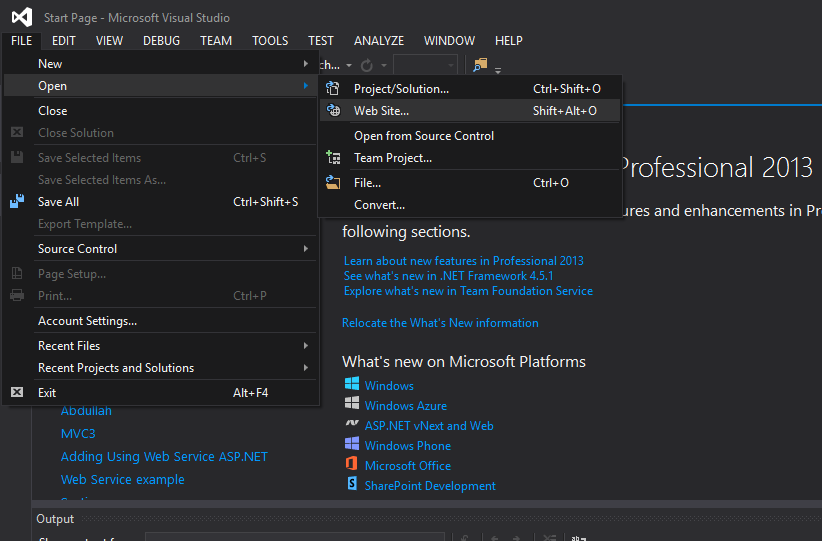Open the Windows Azure link
The width and height of the screenshot is (822, 541).
406,405
